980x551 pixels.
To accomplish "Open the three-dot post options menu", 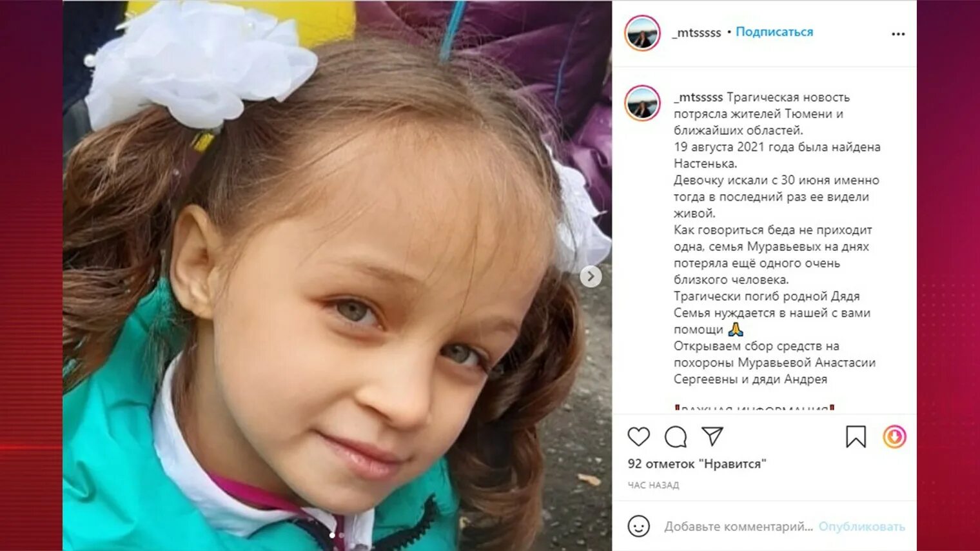I will pyautogui.click(x=898, y=34).
